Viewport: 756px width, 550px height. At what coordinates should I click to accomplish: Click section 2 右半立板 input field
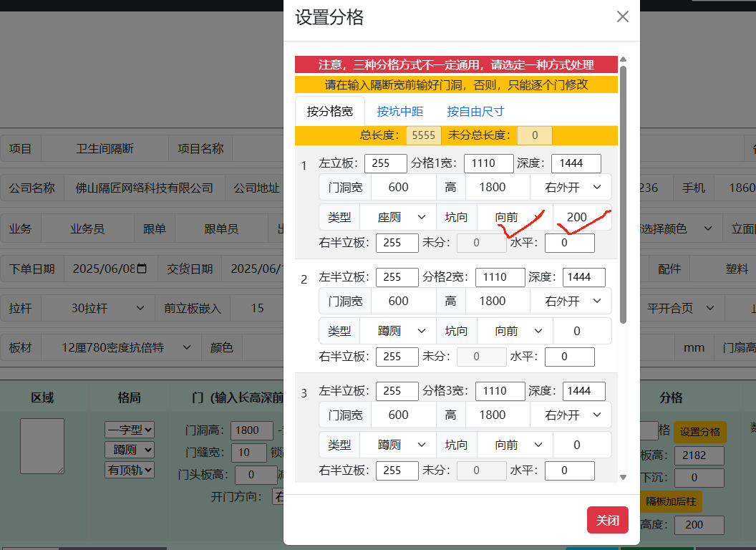[397, 357]
